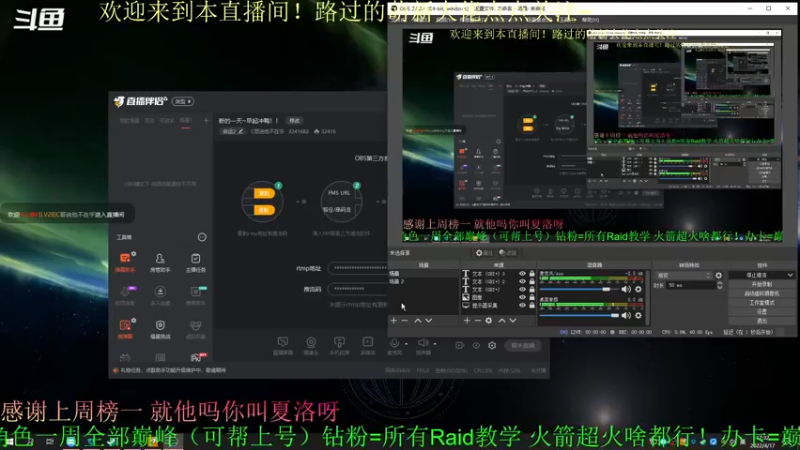This screenshot has height=450, width=800.
Task: Click upper orange 复制 button
Action: [264, 194]
